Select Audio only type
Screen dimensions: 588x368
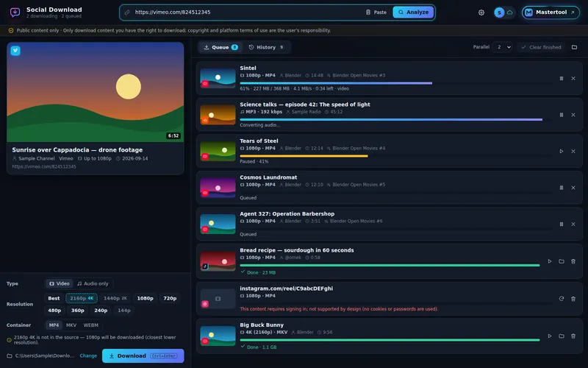tap(93, 283)
